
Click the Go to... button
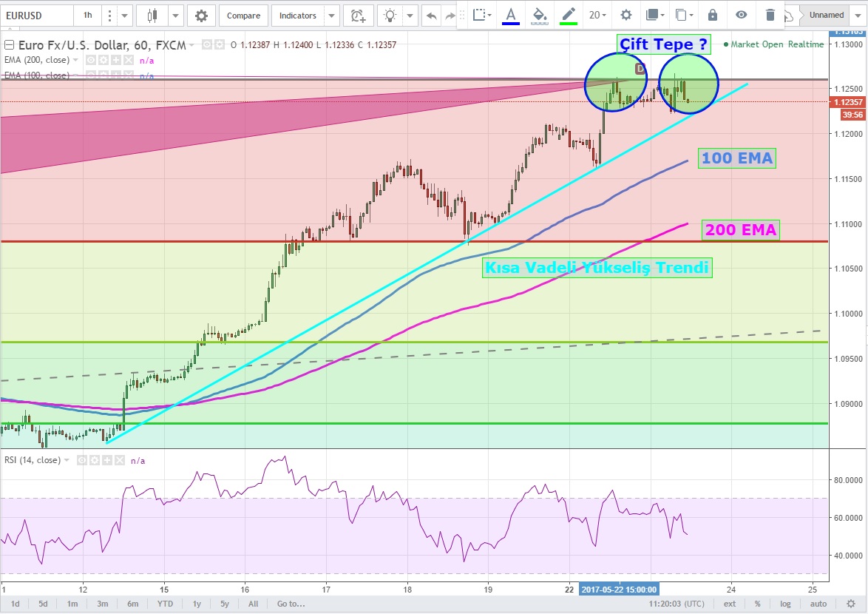pyautogui.click(x=292, y=604)
